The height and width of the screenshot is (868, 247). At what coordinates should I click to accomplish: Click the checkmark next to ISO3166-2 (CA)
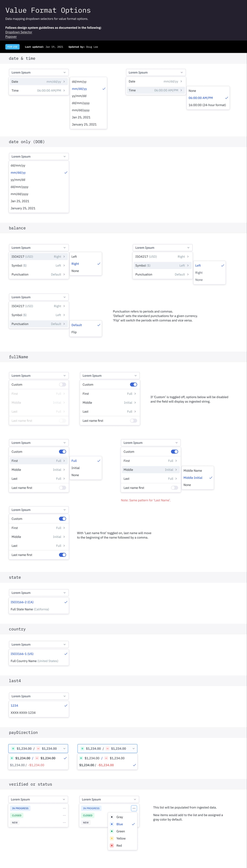(66, 602)
